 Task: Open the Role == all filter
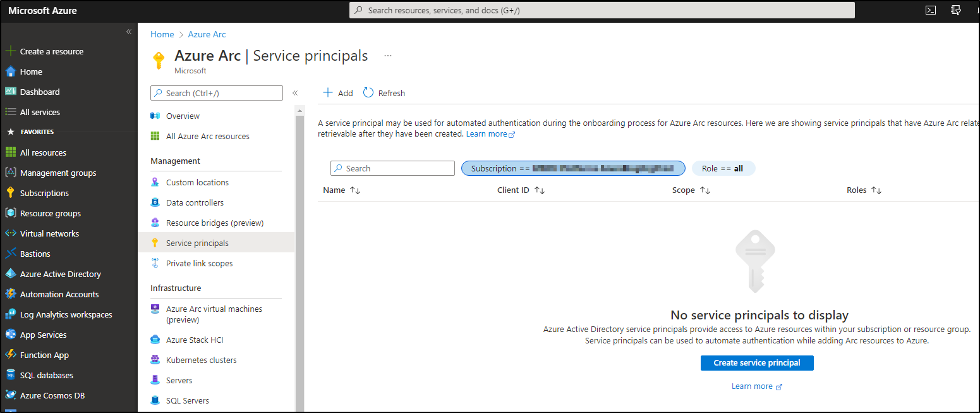(723, 168)
